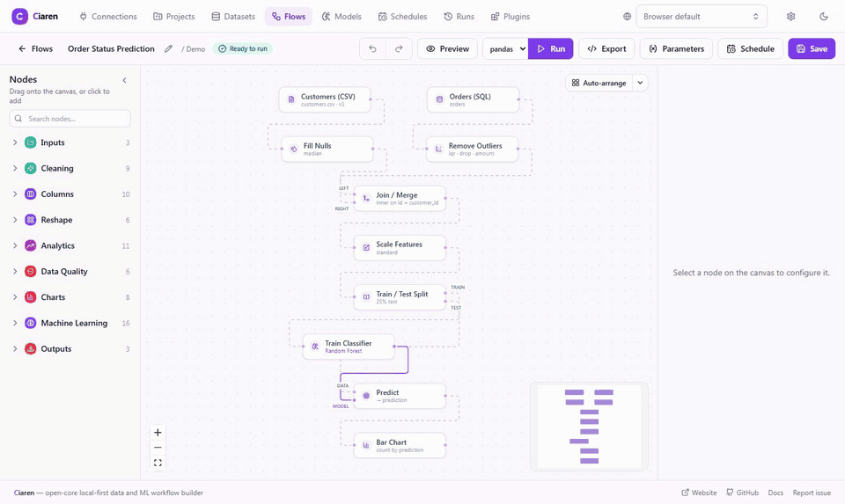Image resolution: width=845 pixels, height=504 pixels.
Task: Click the undo arrow button
Action: (x=372, y=48)
